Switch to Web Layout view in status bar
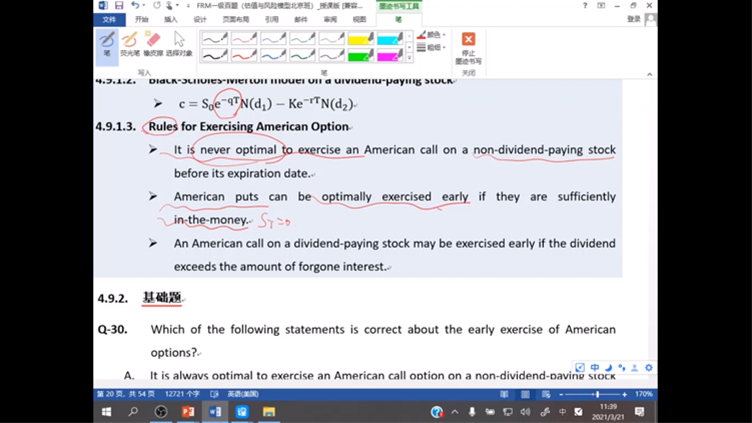The height and width of the screenshot is (423, 752). 546,394
